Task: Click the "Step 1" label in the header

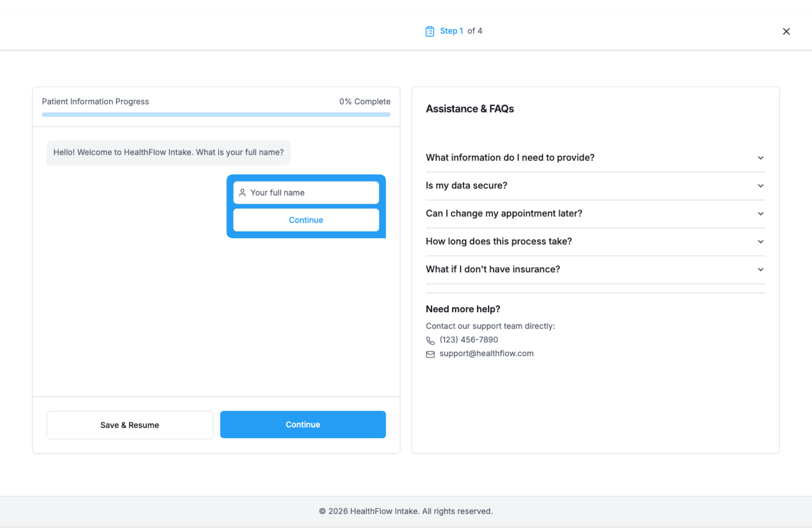Action: (451, 31)
